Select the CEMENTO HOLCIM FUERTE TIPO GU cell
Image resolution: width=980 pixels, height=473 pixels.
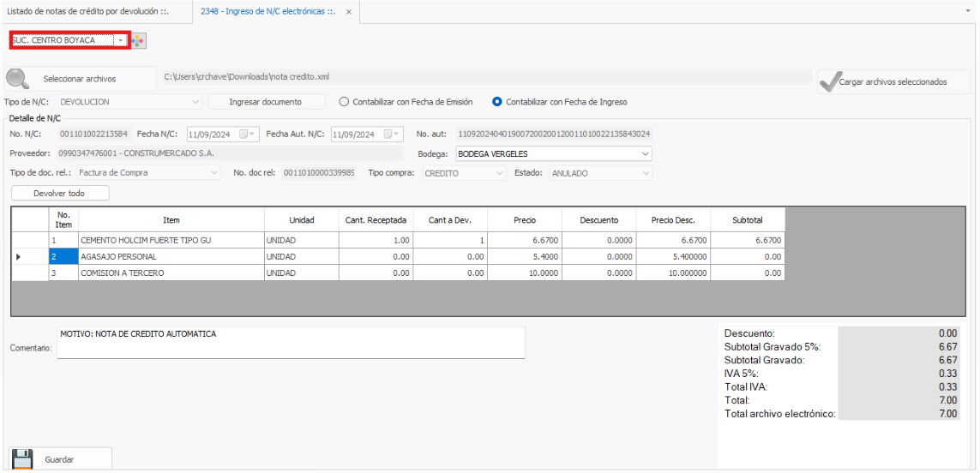[x=171, y=241]
